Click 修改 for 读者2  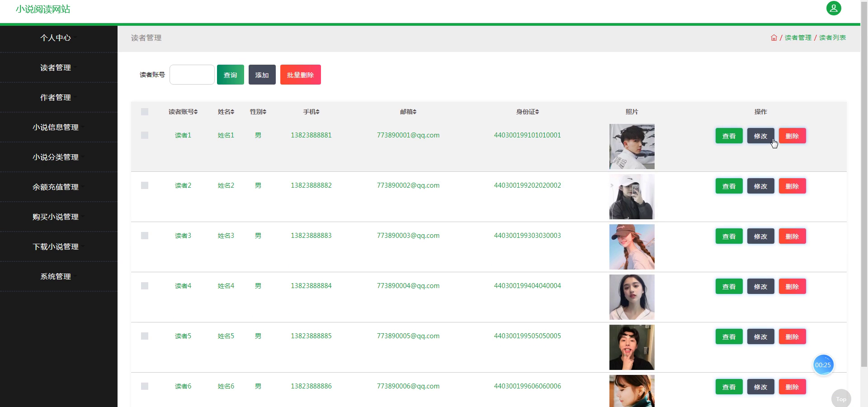(x=761, y=186)
